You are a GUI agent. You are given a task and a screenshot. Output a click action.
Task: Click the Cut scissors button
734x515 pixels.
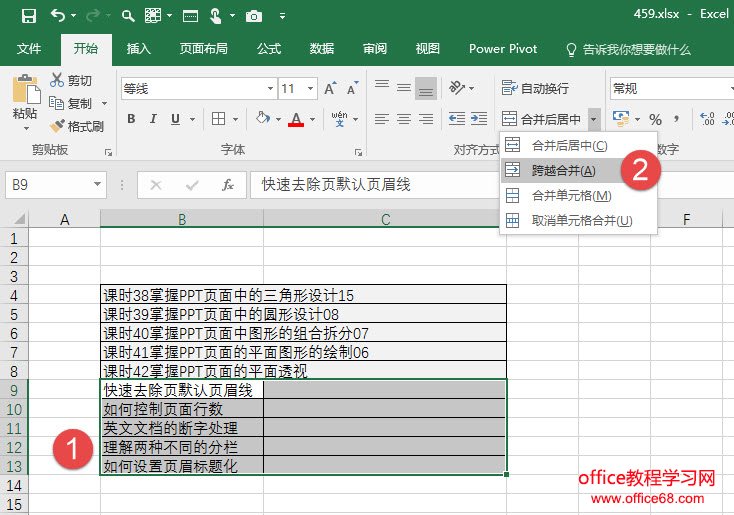point(71,81)
